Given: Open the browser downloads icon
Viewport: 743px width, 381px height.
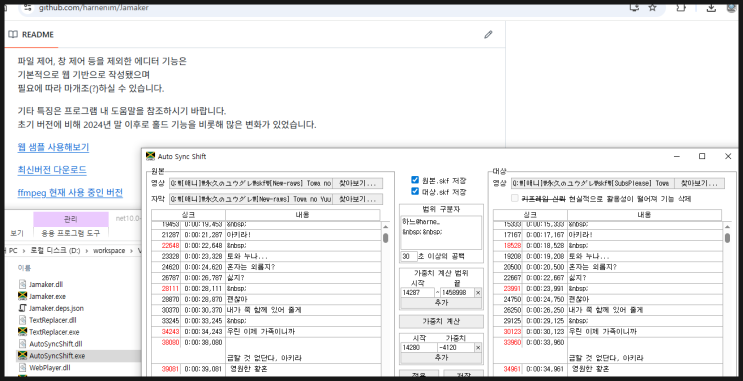Looking at the screenshot, I should pos(711,7).
